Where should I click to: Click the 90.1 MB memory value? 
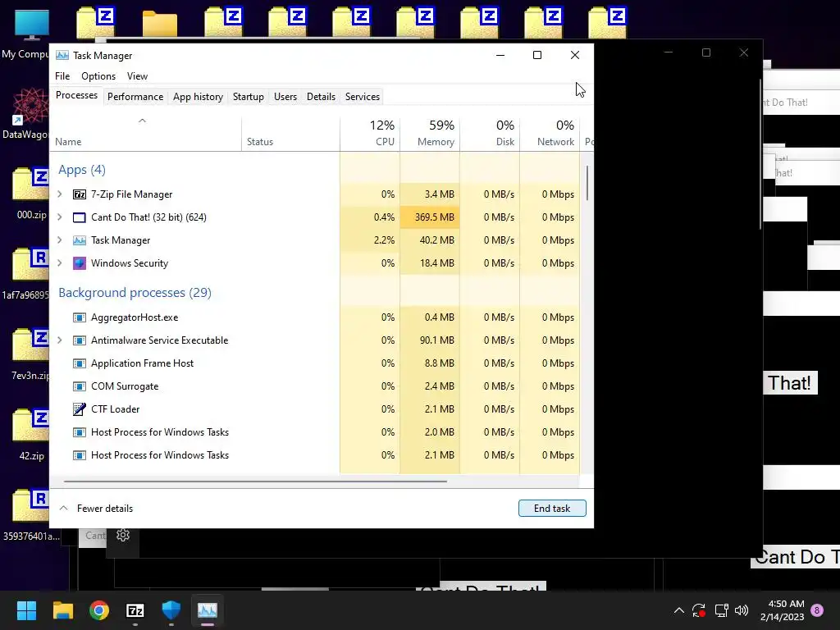pos(439,340)
